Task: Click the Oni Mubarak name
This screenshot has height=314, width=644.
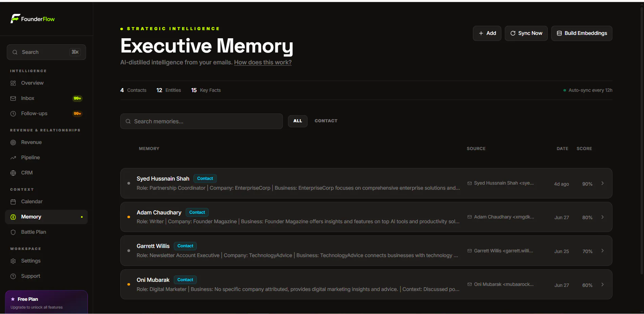Action: coord(153,280)
